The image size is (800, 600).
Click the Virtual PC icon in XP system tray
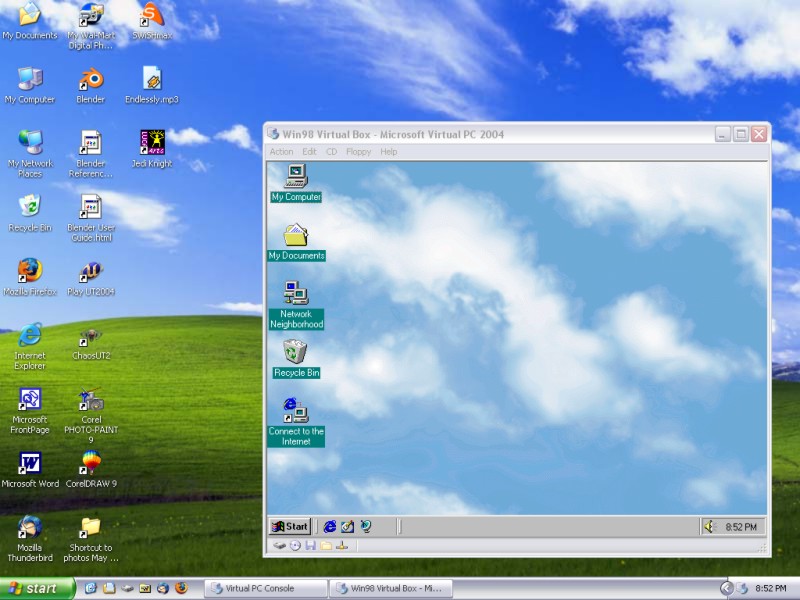[x=742, y=588]
